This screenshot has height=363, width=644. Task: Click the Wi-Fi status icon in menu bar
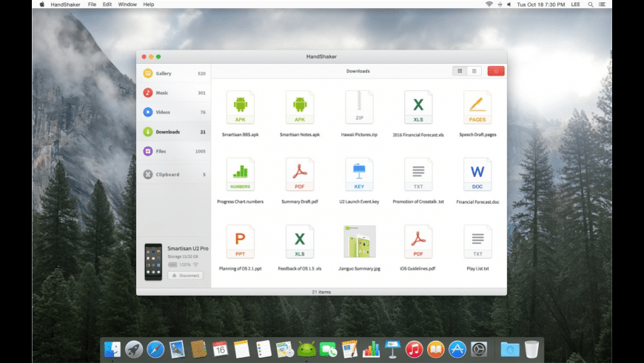click(x=489, y=4)
